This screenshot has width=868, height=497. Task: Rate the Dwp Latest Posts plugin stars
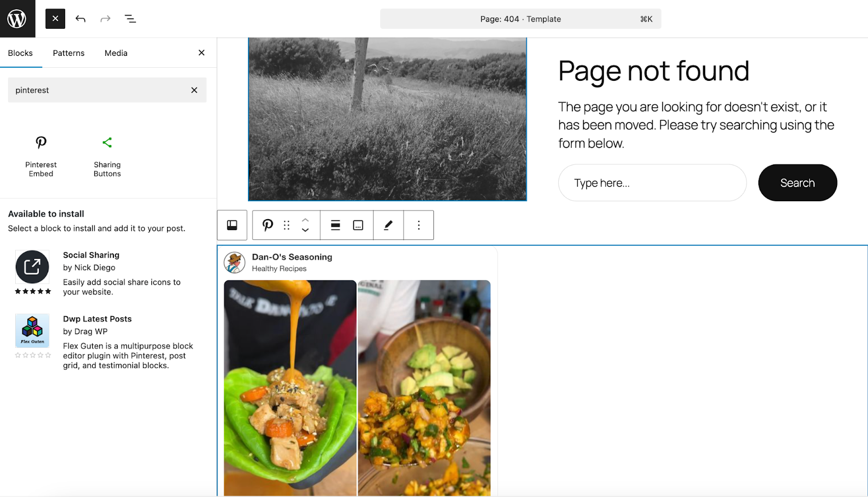(x=33, y=355)
